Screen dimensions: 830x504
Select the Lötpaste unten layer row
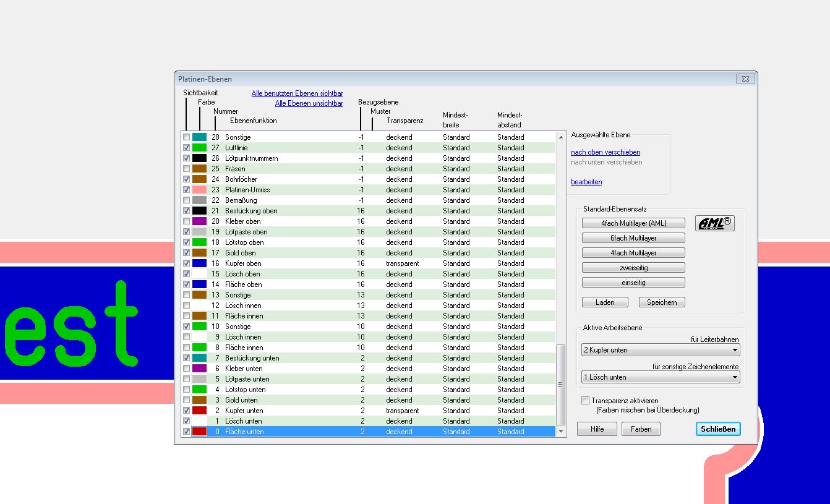click(x=369, y=379)
